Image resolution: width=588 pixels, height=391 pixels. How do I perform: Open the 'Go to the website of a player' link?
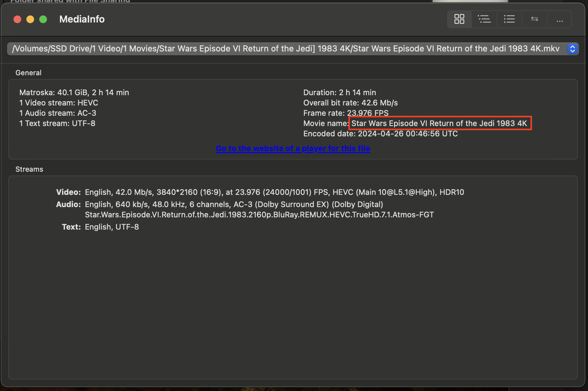tap(293, 149)
